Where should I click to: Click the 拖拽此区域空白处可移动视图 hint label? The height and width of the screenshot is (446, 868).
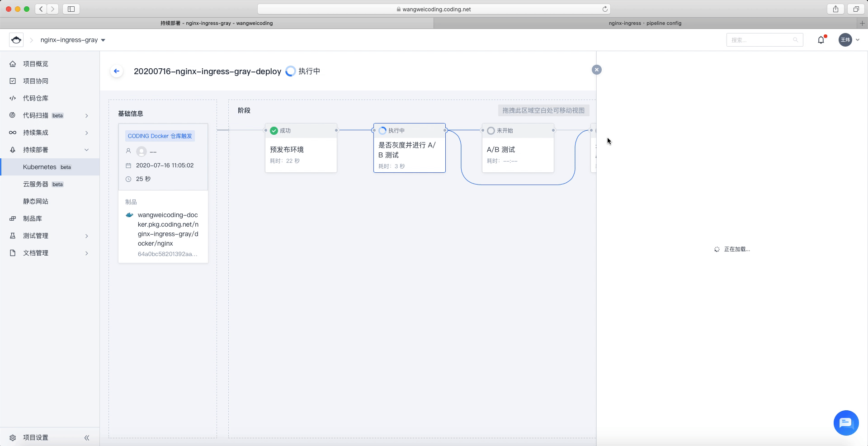click(543, 110)
